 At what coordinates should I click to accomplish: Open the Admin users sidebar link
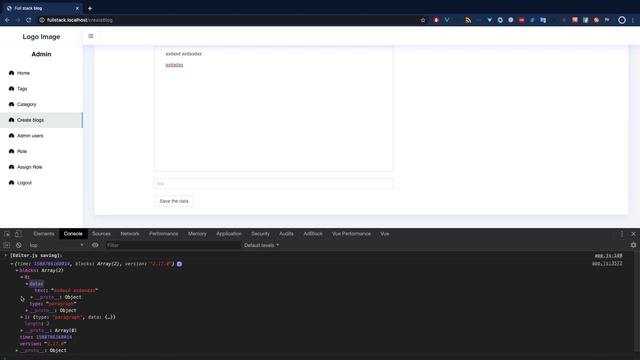[30, 136]
